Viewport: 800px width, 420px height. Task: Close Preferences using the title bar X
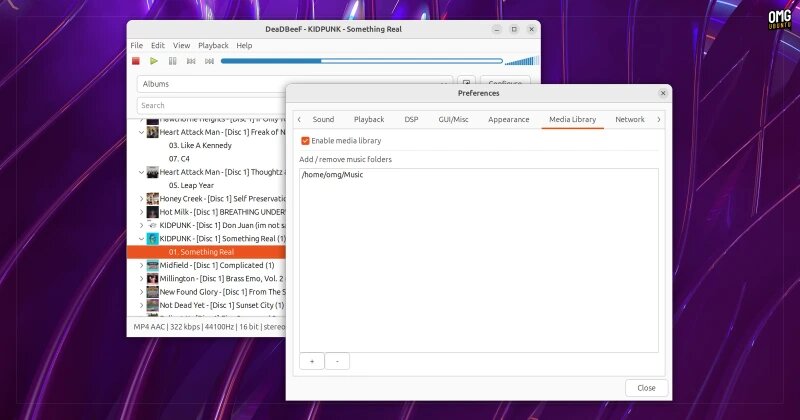[x=663, y=93]
